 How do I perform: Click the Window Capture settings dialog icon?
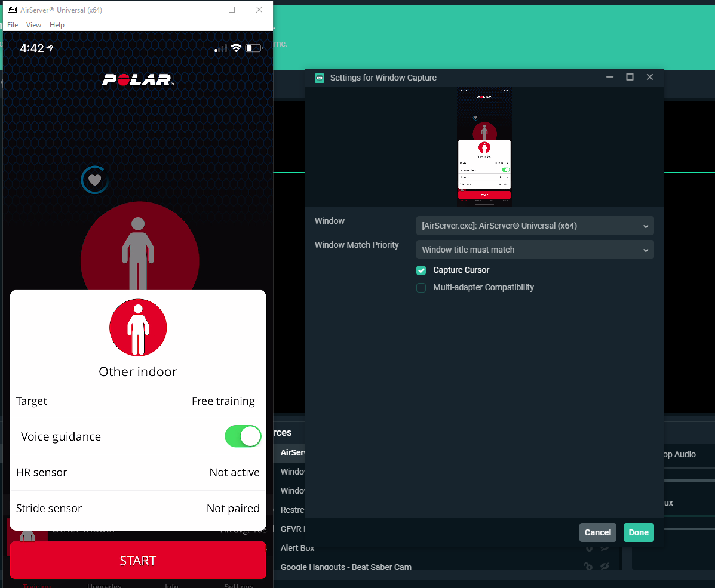pyautogui.click(x=320, y=78)
